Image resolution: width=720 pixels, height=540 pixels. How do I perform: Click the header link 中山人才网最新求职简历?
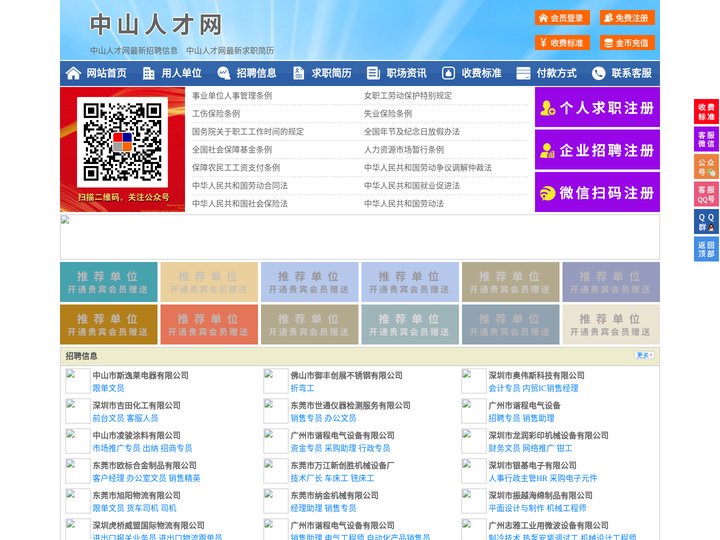[x=230, y=50]
